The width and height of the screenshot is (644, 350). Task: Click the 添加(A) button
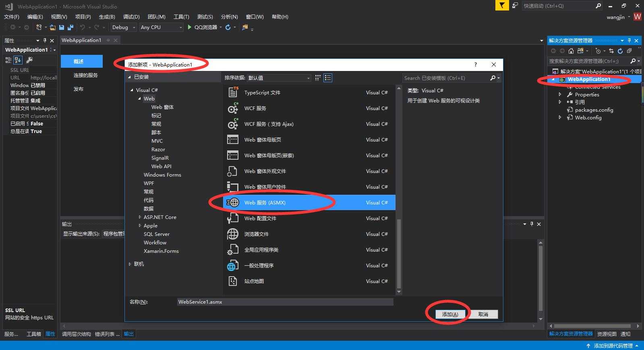450,314
